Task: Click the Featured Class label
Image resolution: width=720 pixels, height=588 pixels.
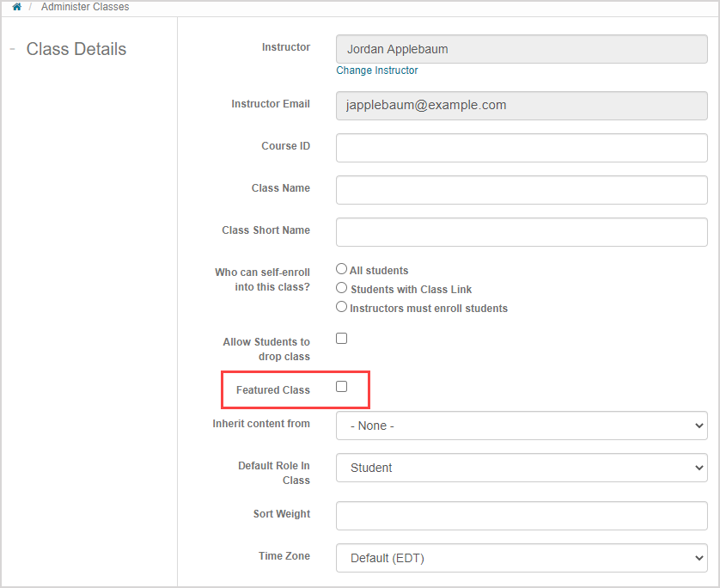Action: coord(273,390)
